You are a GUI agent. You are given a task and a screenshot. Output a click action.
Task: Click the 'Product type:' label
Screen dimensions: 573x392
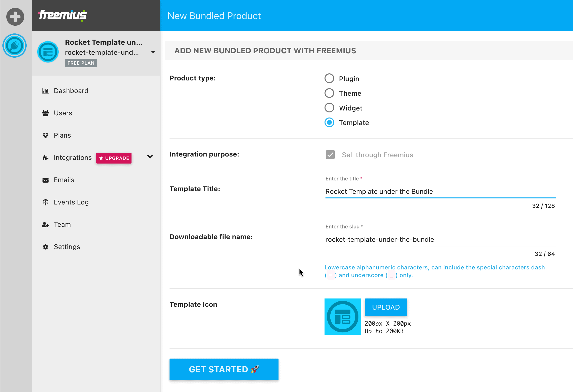pyautogui.click(x=193, y=78)
